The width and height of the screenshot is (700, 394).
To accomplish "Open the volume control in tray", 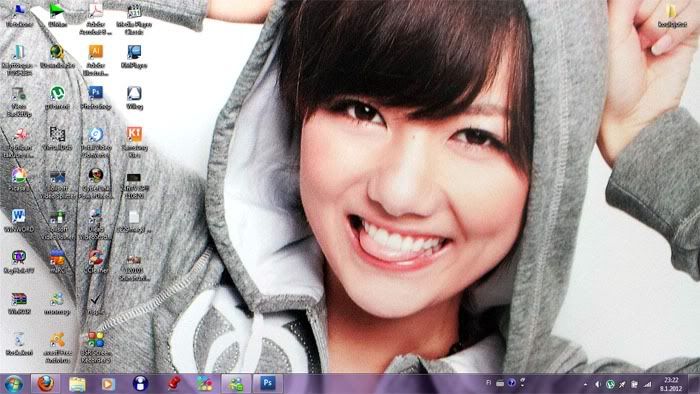I will coord(597,384).
